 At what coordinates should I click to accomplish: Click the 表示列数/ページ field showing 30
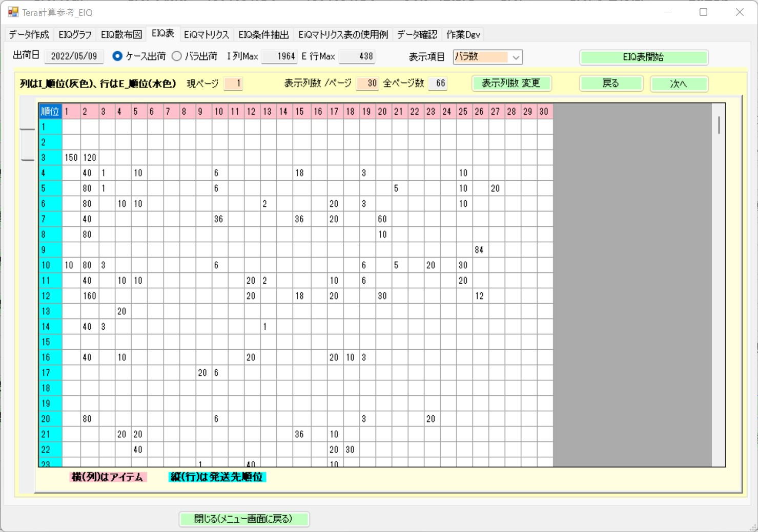[x=367, y=83]
